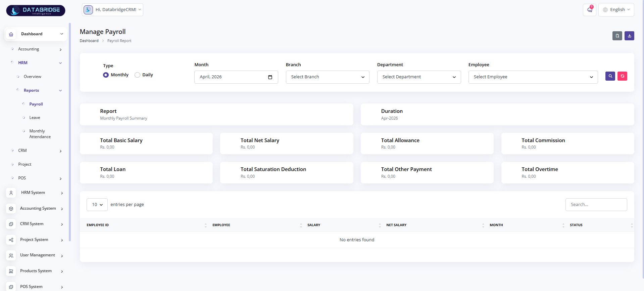Open the Select Department dropdown

tap(419, 77)
